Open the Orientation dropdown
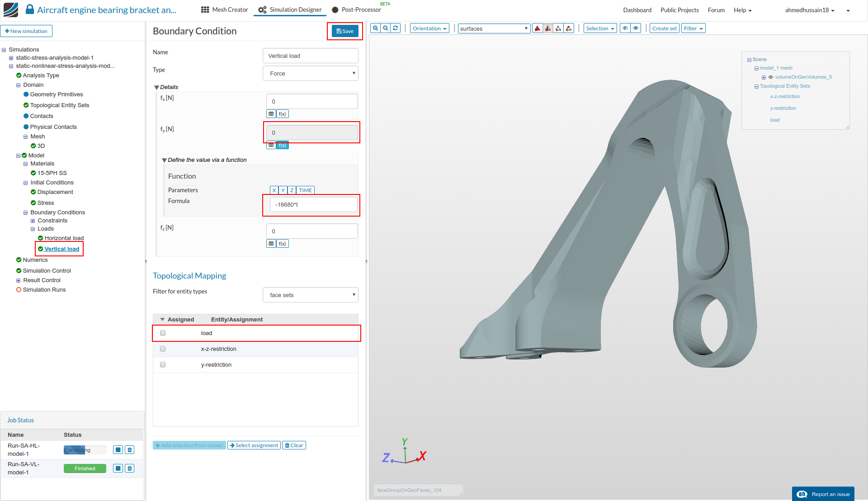The width and height of the screenshot is (868, 501). 429,28
